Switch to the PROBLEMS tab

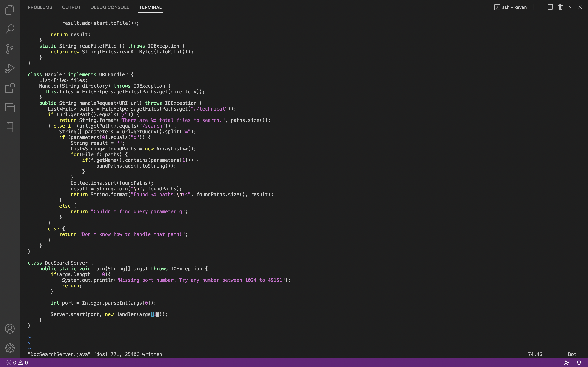tap(40, 7)
